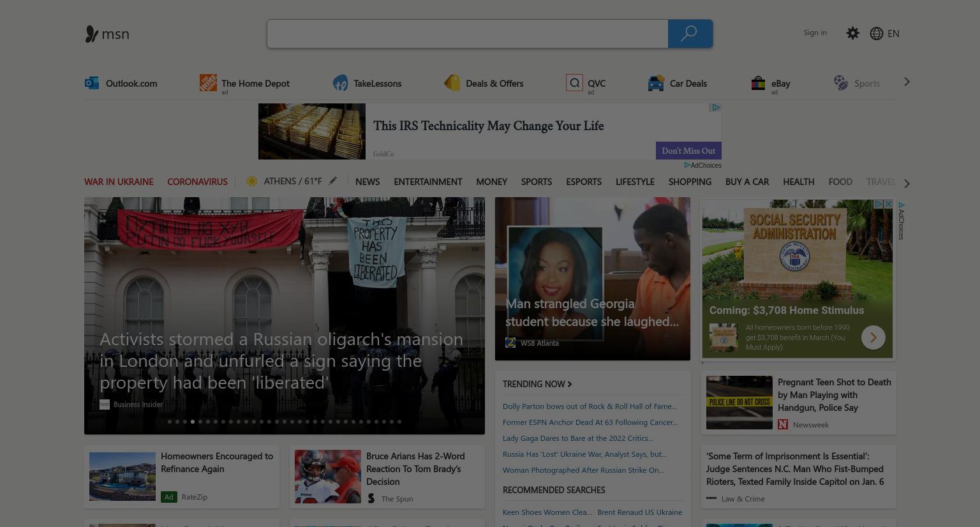The image size is (980, 527).
Task: Open the BUY A CAR tab
Action: point(747,182)
